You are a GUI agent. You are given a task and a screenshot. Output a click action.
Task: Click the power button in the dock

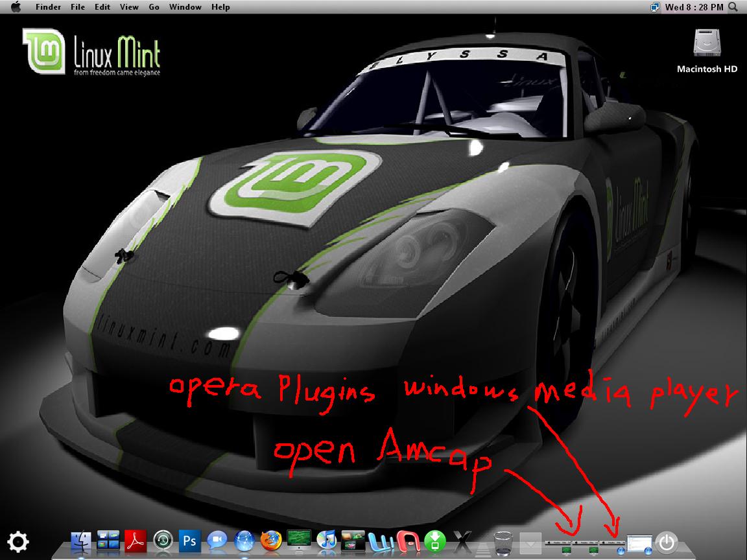667,542
